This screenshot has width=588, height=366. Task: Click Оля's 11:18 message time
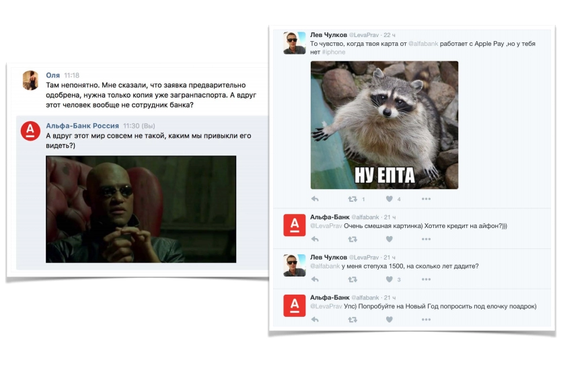(x=71, y=75)
